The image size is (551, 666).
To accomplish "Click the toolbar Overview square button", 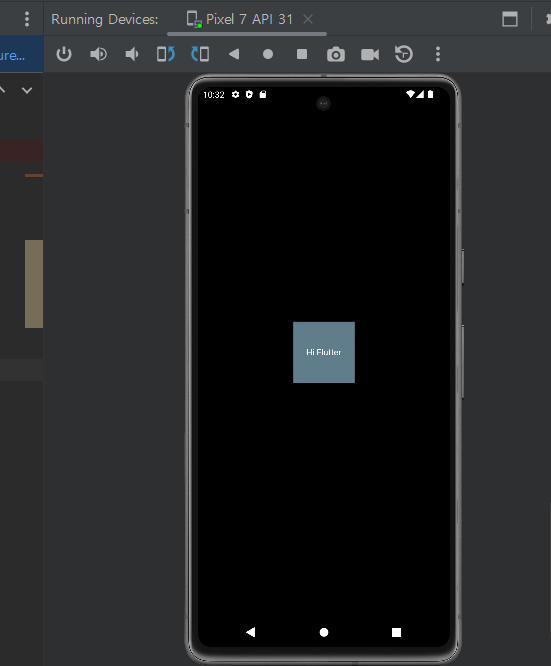I will [302, 54].
